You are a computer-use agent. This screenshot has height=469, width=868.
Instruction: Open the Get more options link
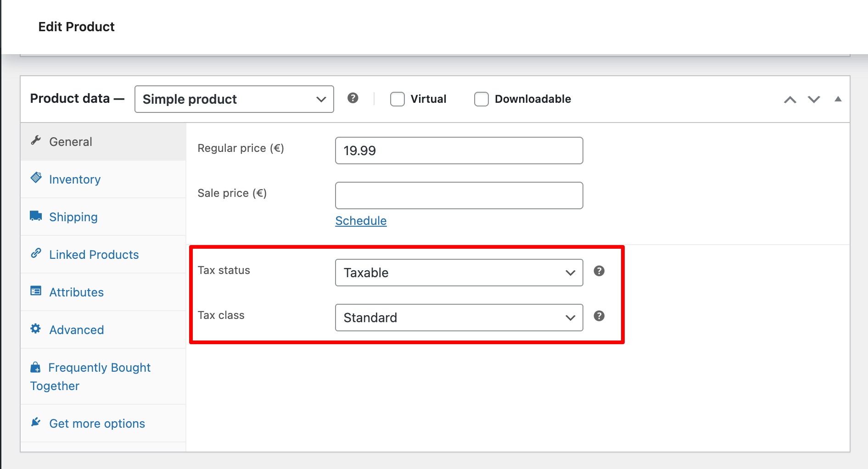coord(97,424)
